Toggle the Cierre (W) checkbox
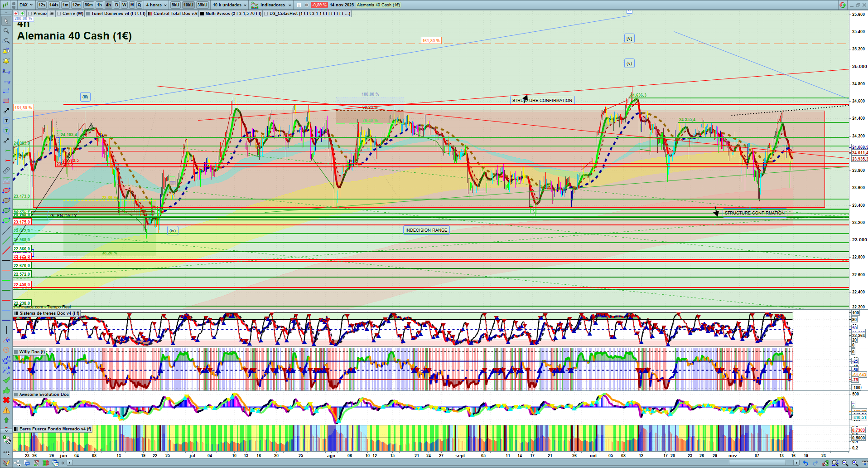 [59, 14]
